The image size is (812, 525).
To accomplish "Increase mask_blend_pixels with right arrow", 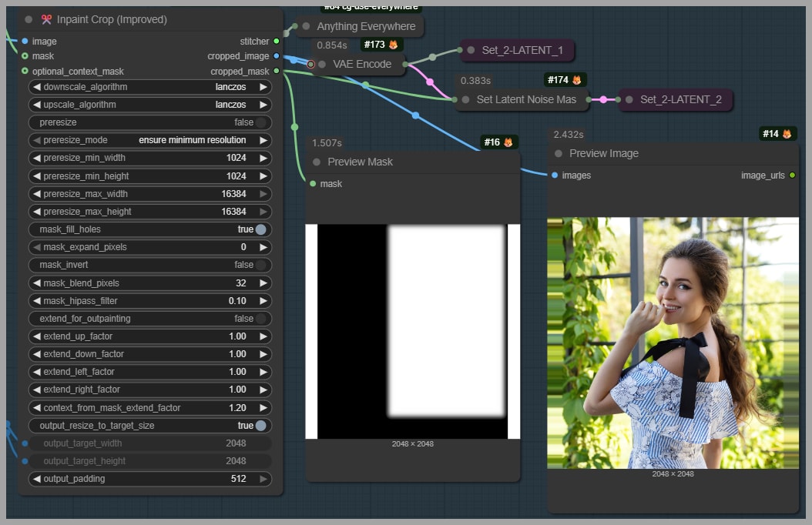I will tap(263, 283).
